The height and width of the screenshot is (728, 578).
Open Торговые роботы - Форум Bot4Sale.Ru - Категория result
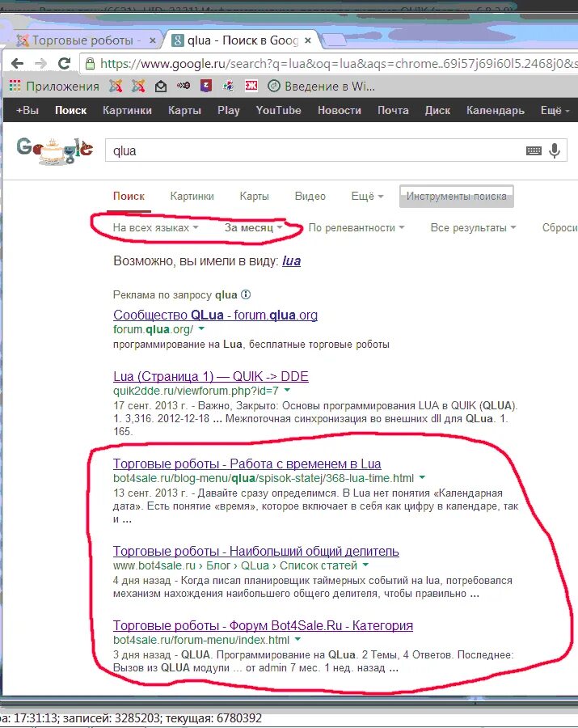click(x=263, y=625)
